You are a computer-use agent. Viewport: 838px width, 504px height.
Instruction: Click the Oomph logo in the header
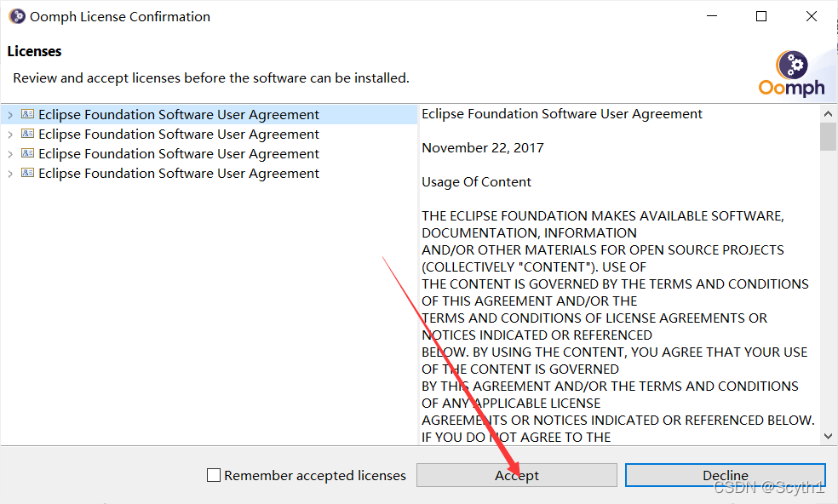pos(791,74)
